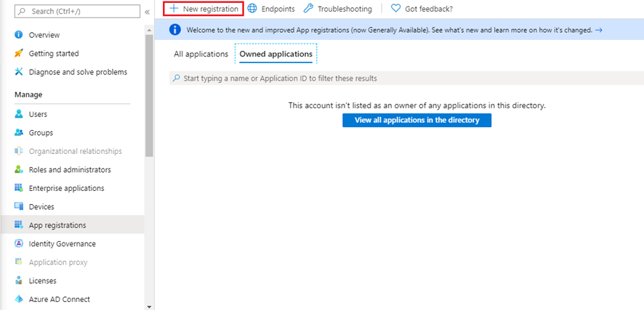Screen dimensions: 644x310
Task: Click the Application proxy label
Action: click(58, 262)
